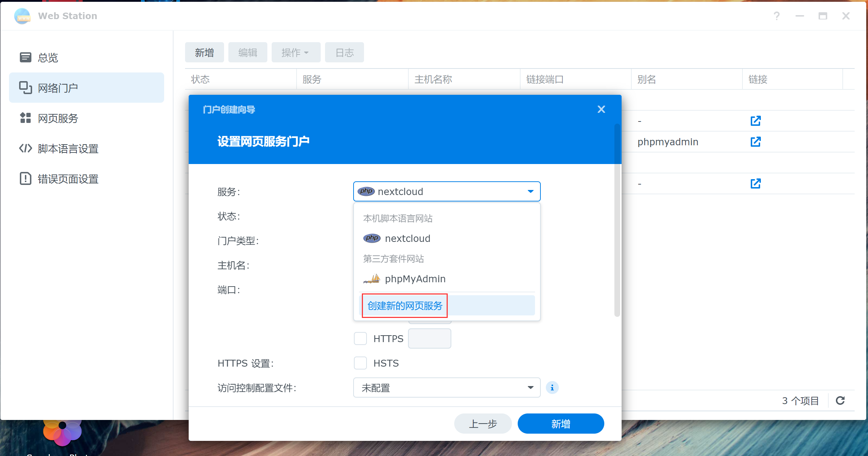This screenshot has width=868, height=456.
Task: Open first row's external link icon
Action: 755,121
